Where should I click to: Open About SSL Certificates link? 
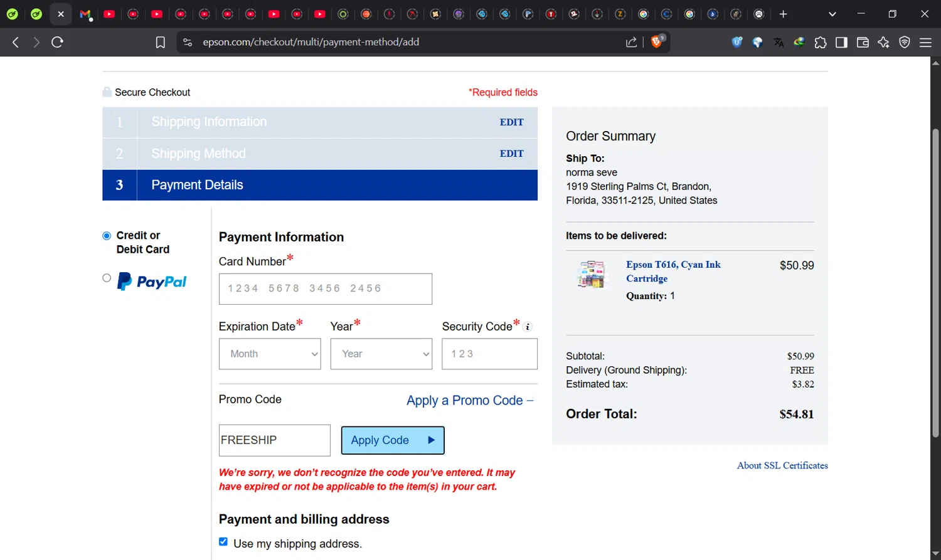point(782,465)
